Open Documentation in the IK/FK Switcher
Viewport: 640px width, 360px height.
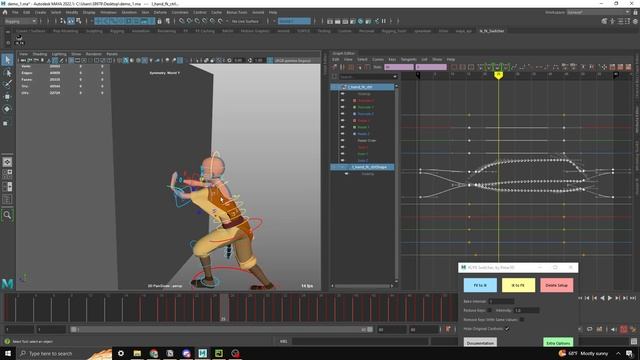[x=480, y=343]
